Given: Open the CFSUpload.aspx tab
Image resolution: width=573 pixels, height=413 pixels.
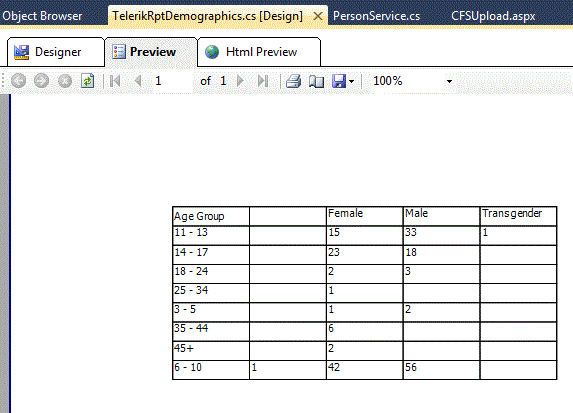Looking at the screenshot, I should coord(493,16).
